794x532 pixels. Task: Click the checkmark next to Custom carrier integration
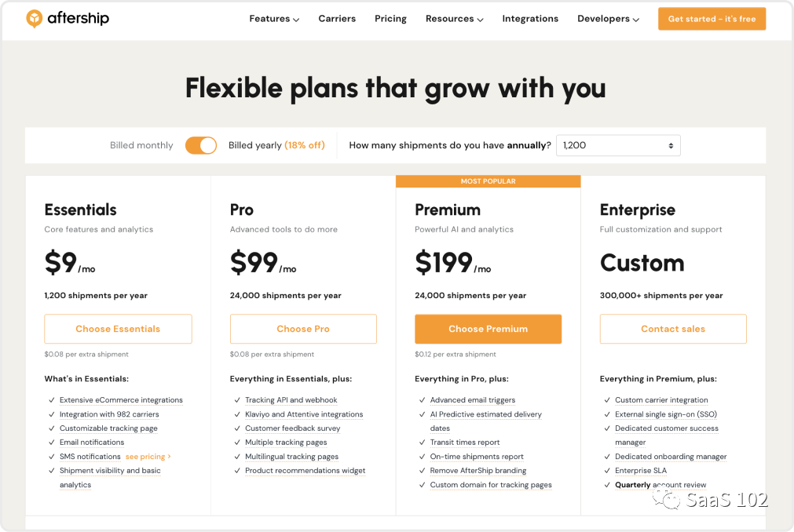coord(607,400)
